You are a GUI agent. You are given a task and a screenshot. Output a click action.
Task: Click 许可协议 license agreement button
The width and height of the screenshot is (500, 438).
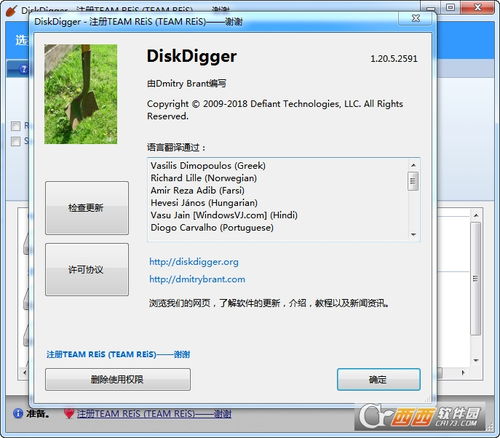(87, 269)
